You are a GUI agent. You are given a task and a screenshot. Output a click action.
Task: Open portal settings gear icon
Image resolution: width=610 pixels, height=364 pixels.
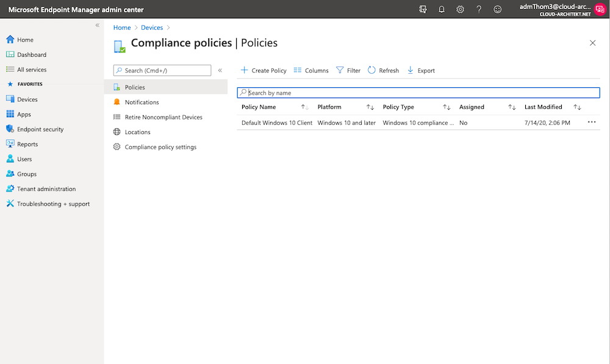click(x=460, y=9)
